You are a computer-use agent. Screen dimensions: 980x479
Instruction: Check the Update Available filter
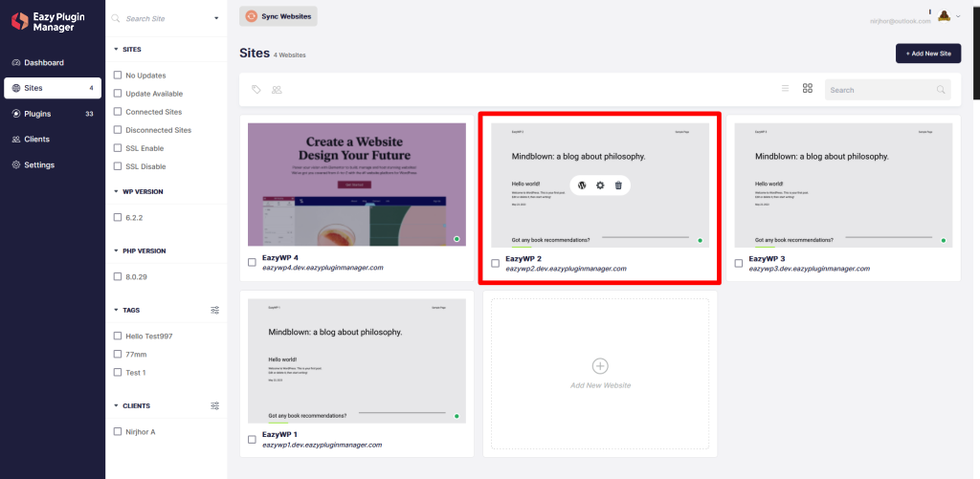[x=118, y=93]
